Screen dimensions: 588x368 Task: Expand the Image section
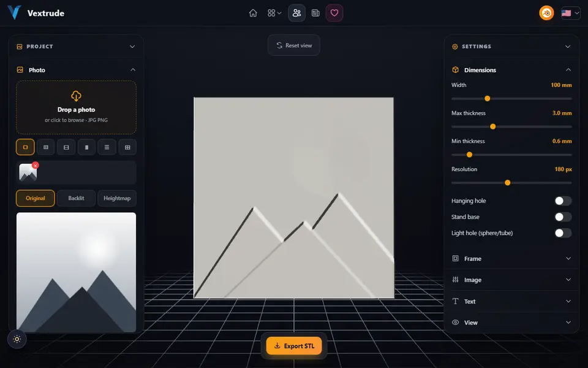tap(511, 280)
